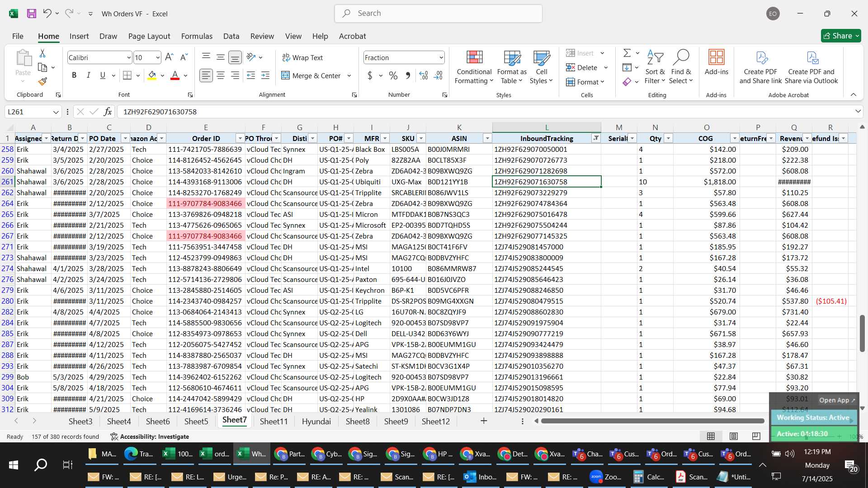Image resolution: width=868 pixels, height=488 pixels.
Task: Set Bottom Align vertical alignment
Action: (235, 57)
